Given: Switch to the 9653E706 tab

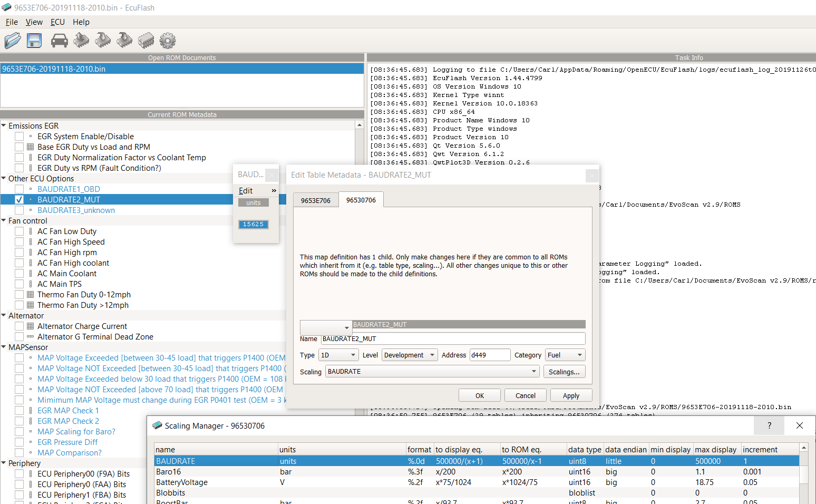Looking at the screenshot, I should tap(316, 201).
